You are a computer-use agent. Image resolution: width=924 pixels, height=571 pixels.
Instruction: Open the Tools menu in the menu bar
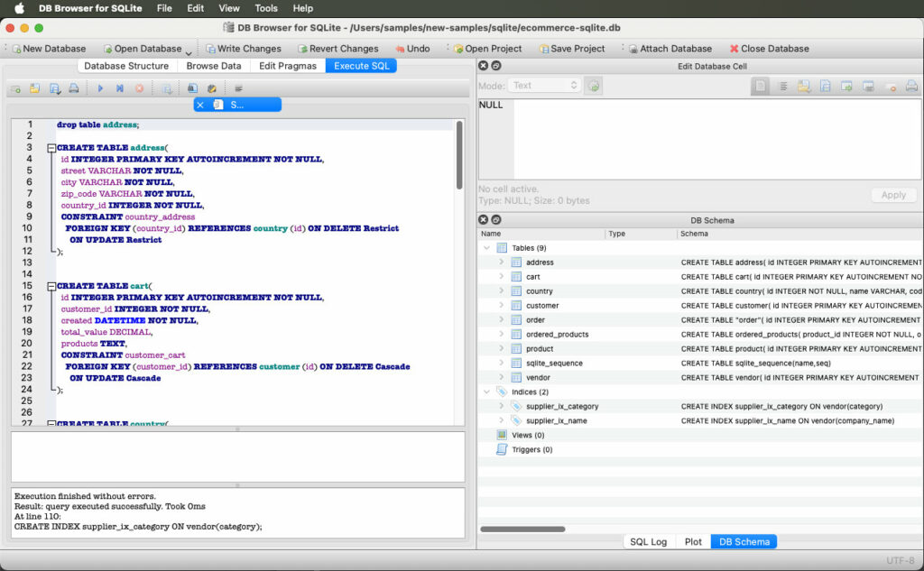click(265, 8)
